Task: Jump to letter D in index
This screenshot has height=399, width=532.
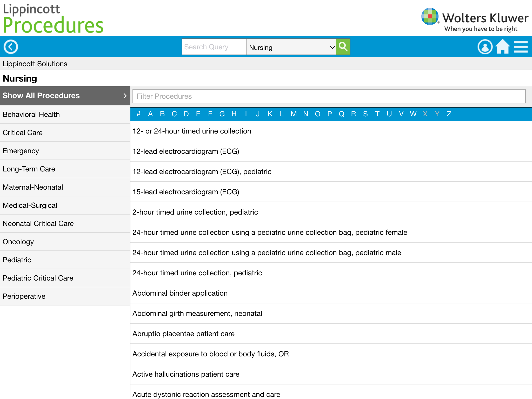Action: coord(186,114)
